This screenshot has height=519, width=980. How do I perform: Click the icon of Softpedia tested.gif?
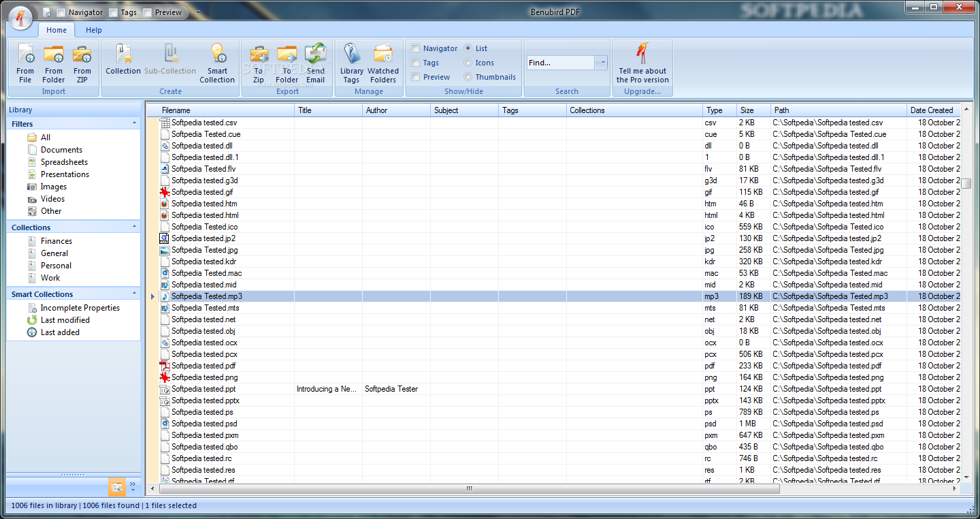[164, 192]
